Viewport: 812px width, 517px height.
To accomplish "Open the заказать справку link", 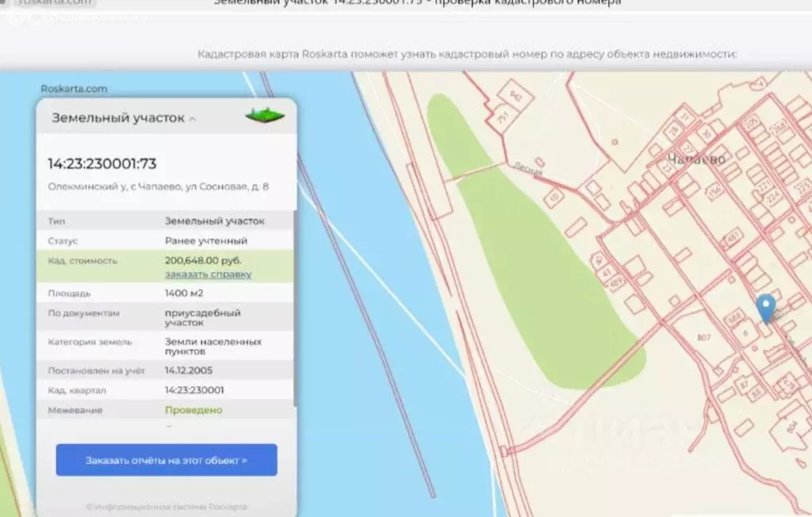I will point(208,274).
